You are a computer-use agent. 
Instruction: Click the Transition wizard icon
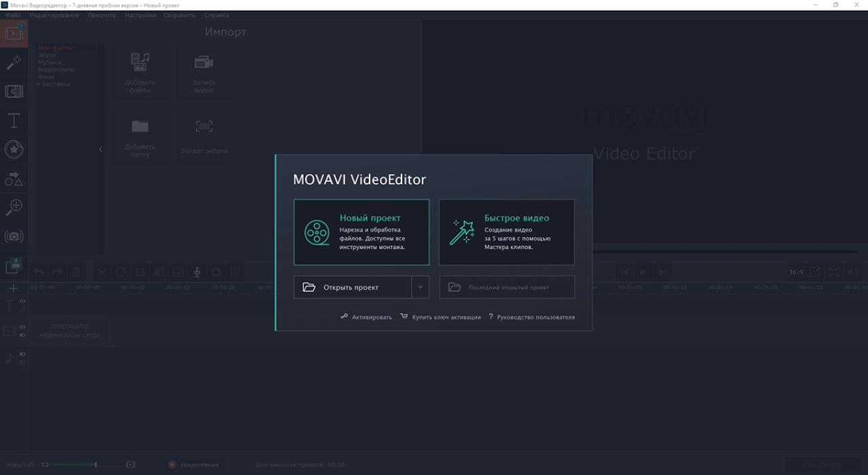click(178, 272)
